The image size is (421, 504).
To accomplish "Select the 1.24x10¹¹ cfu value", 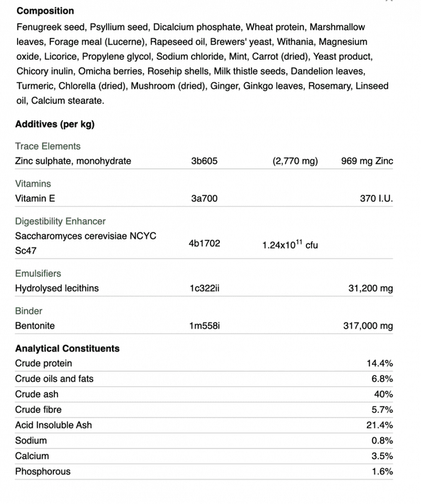I will pyautogui.click(x=290, y=244).
